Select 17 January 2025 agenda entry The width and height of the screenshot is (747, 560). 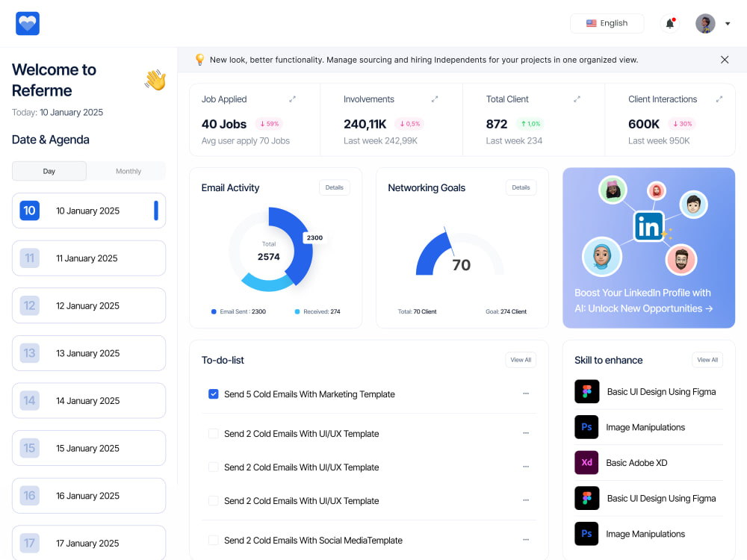pos(89,543)
